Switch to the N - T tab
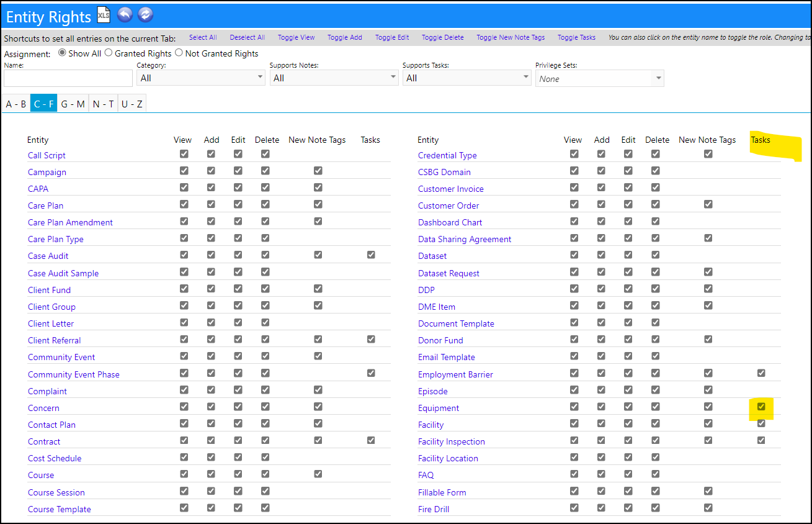 [103, 104]
